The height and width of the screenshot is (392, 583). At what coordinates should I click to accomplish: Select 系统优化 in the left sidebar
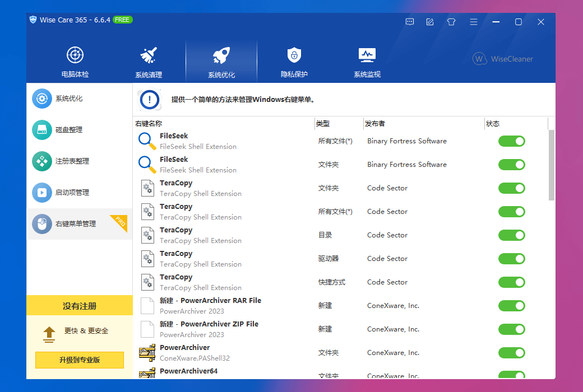[80, 99]
